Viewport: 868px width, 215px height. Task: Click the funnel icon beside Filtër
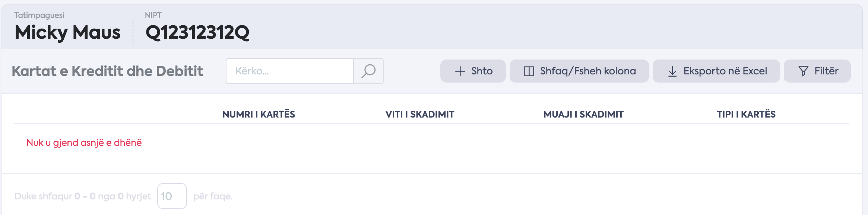click(x=804, y=71)
